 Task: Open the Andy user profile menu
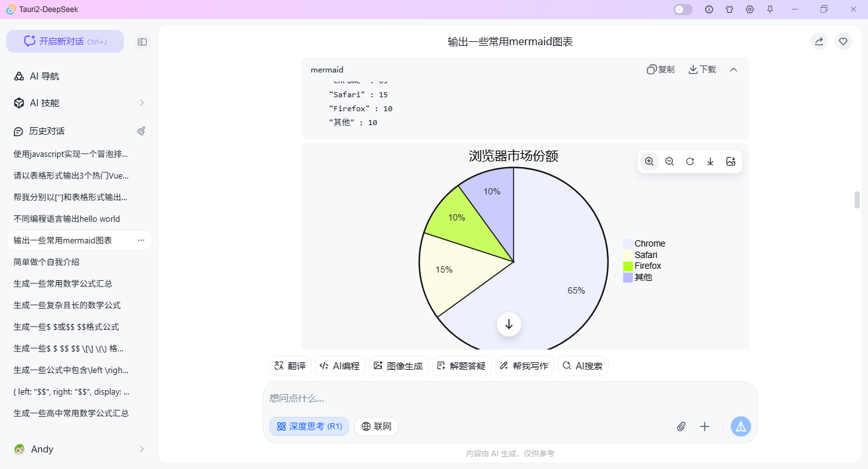(79, 449)
